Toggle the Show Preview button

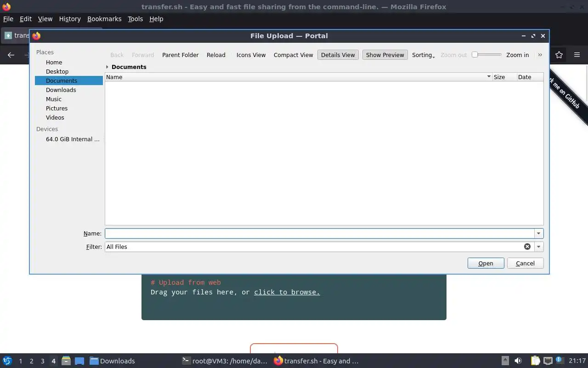click(x=385, y=55)
